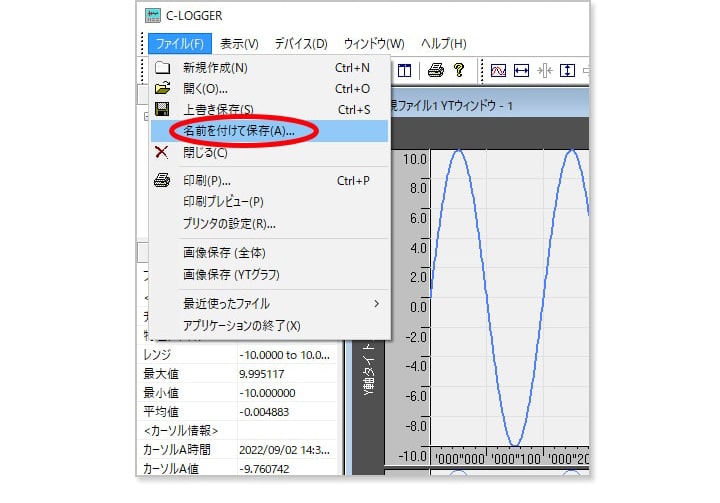The width and height of the screenshot is (720, 503).
Task: Choose 画像保存 (YTグラフ) menu item
Action: pos(231,273)
